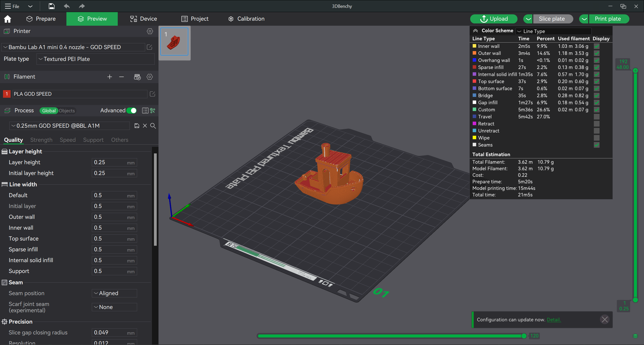Image resolution: width=644 pixels, height=345 pixels.
Task: Open the Support settings tab
Action: pos(93,140)
